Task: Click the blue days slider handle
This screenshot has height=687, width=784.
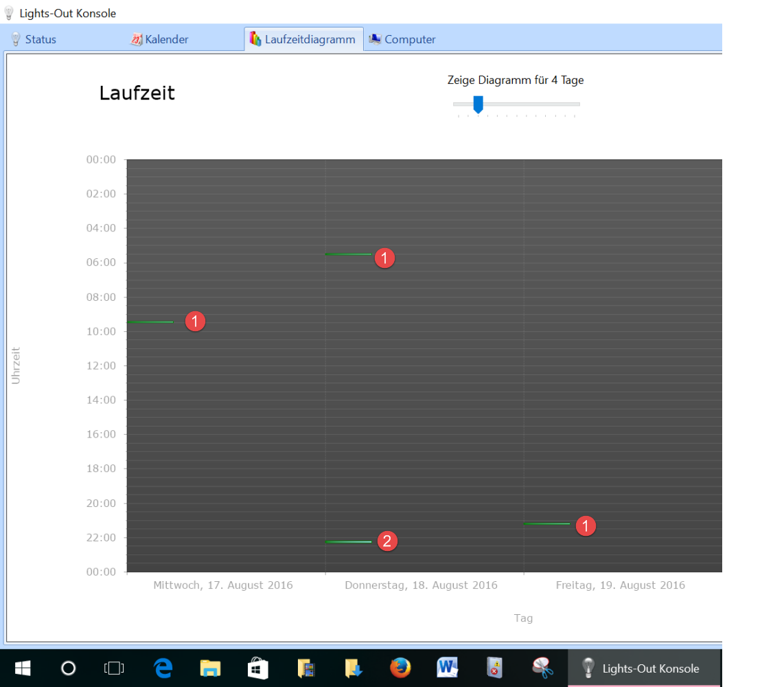Action: click(479, 104)
